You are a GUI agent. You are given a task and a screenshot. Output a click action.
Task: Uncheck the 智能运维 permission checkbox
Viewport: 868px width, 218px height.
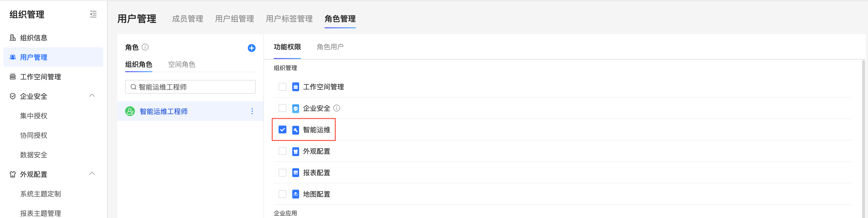point(282,129)
